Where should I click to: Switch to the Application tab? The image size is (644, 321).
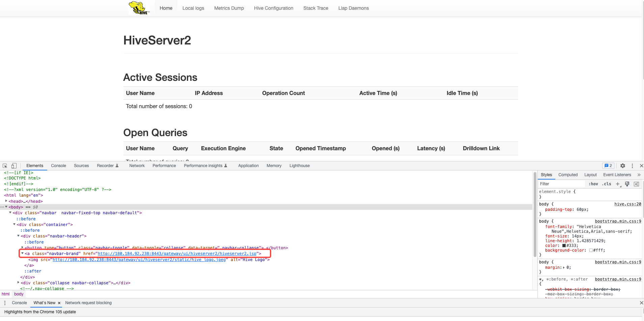point(248,166)
